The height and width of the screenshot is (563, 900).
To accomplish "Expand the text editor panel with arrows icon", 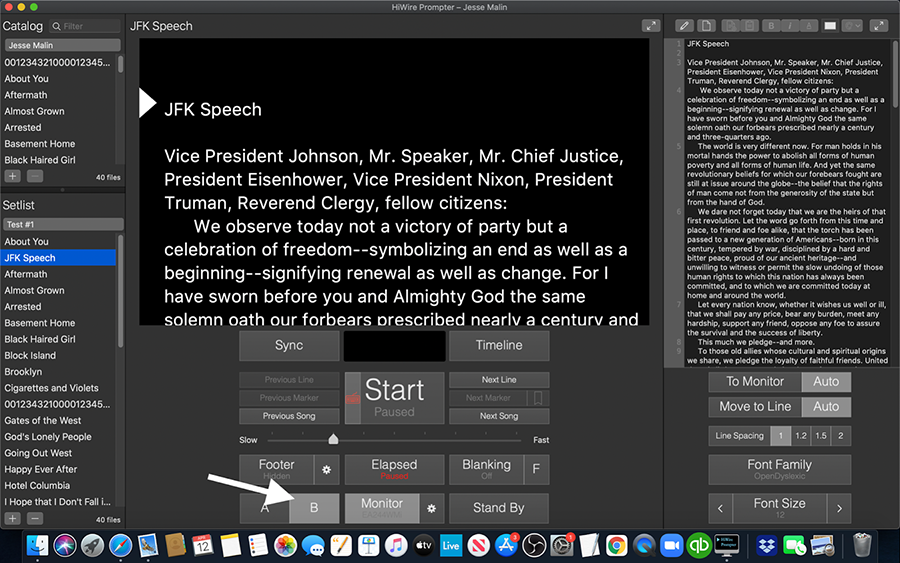I will (879, 26).
